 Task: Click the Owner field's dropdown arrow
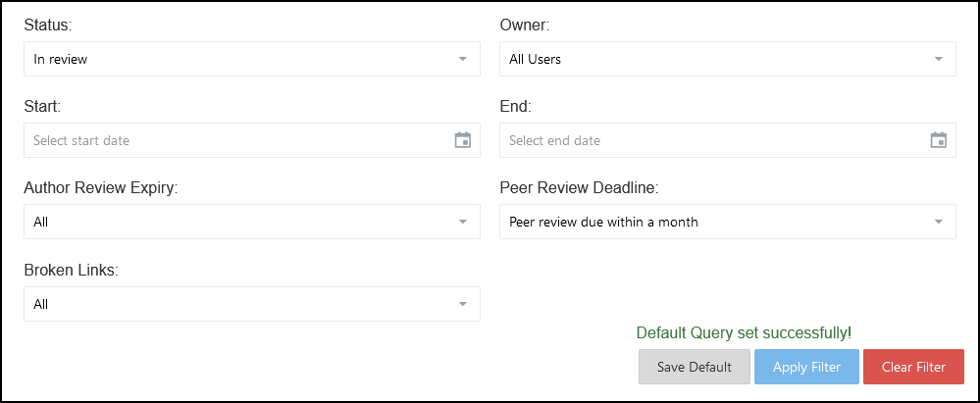pyautogui.click(x=939, y=59)
